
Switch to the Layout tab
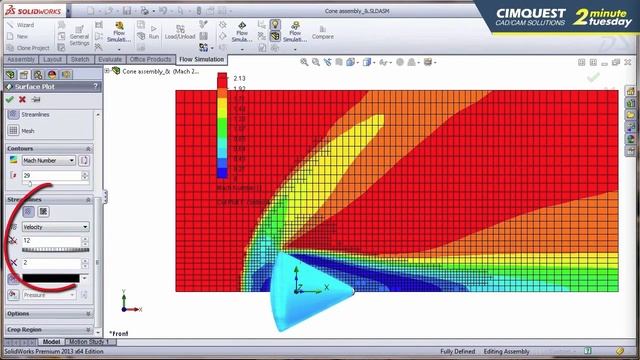coord(52,60)
